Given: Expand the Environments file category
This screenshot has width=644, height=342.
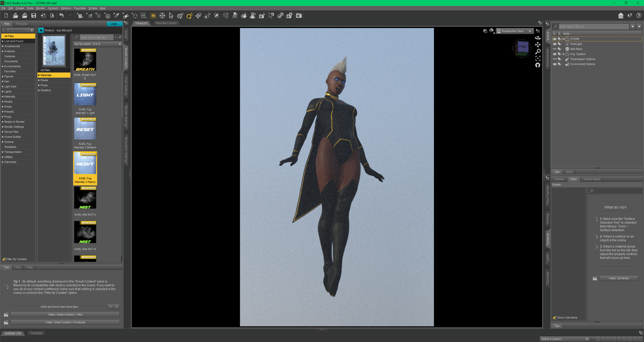Looking at the screenshot, I should tap(3, 66).
